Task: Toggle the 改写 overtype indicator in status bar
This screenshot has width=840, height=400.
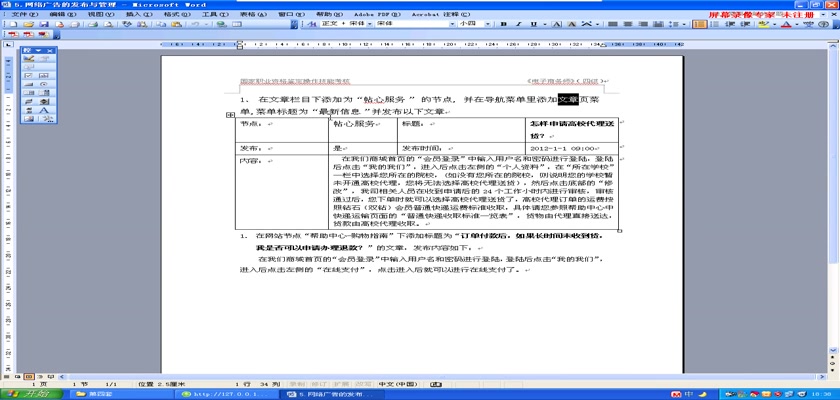Action: 363,384
